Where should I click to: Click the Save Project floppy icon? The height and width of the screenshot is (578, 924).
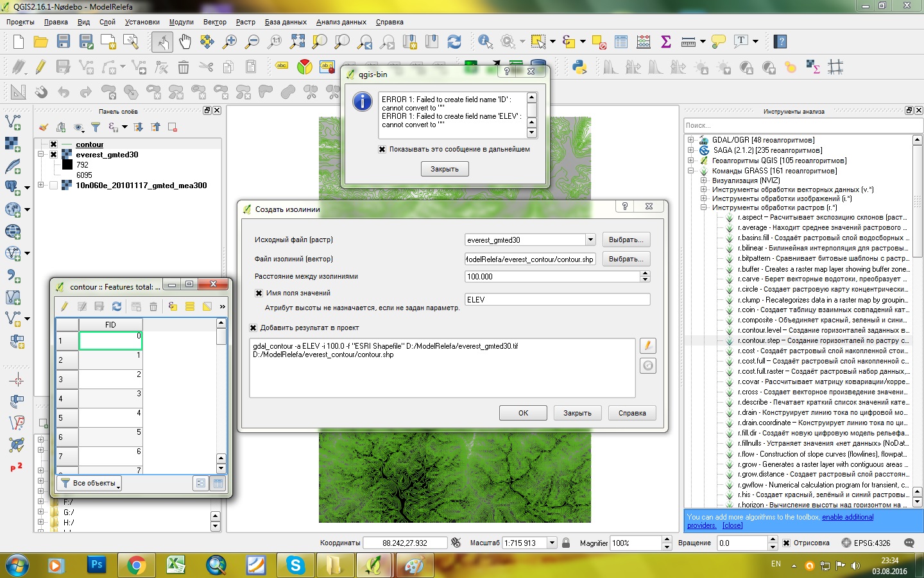pyautogui.click(x=63, y=42)
